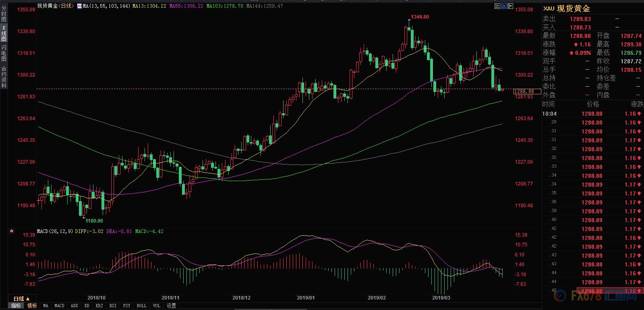
Task: Open the 合约资料 contract info sidebar tab
Action: tap(4, 77)
